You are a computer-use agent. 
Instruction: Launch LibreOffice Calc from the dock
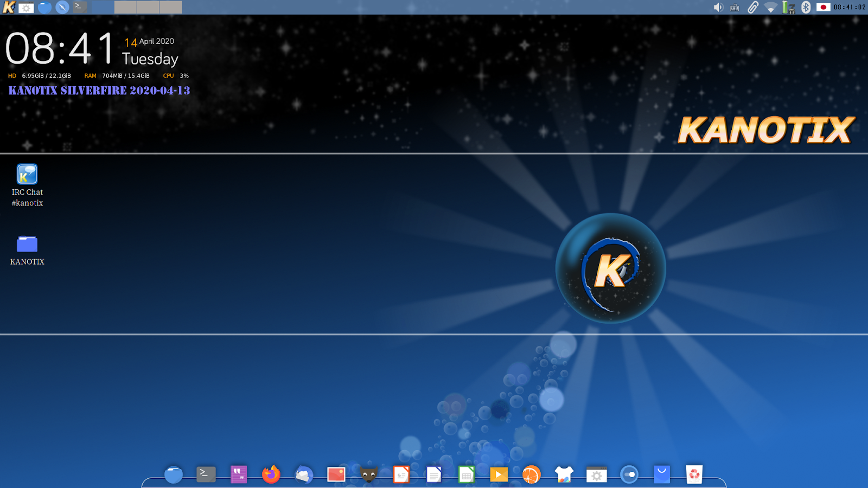click(467, 474)
